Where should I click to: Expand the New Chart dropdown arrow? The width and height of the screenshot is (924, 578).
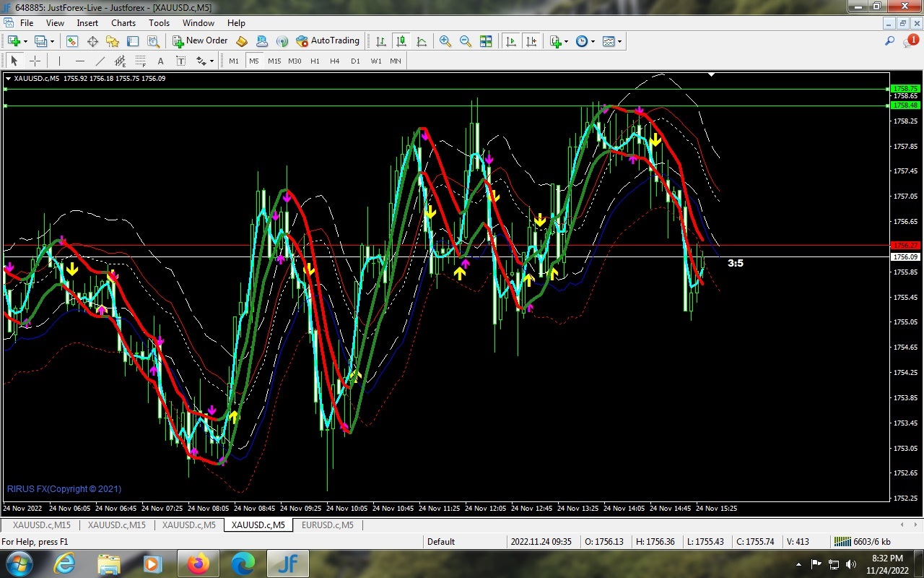click(27, 41)
